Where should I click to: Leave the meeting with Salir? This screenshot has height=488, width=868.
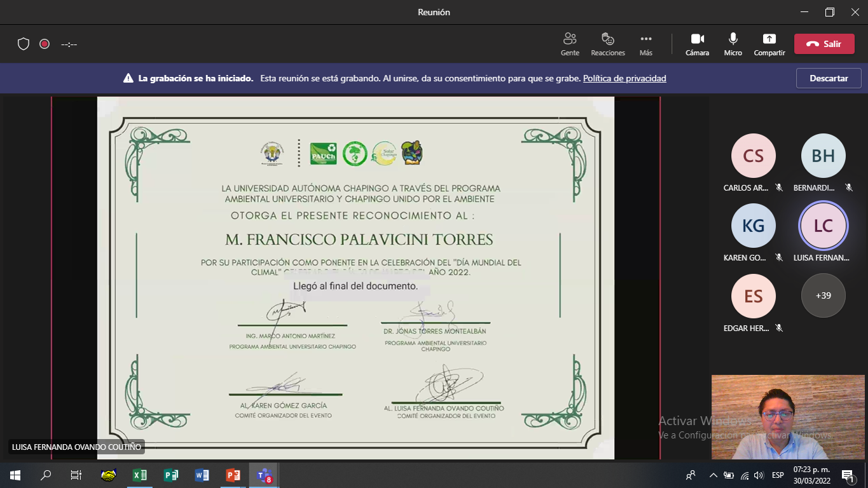point(824,44)
